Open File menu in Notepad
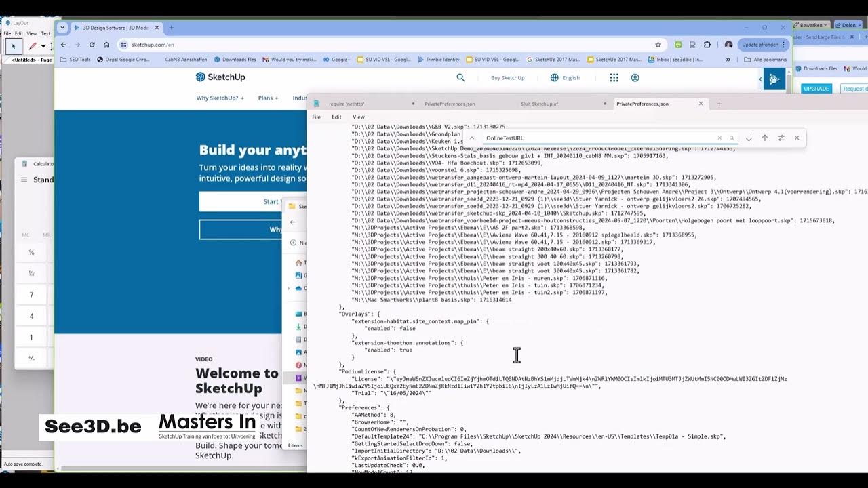 coord(316,117)
